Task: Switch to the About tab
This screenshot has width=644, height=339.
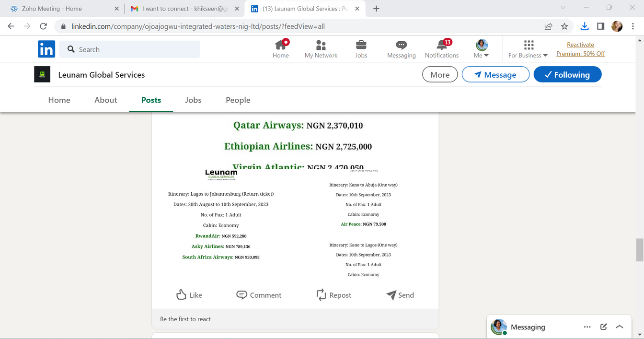Action: click(x=105, y=100)
